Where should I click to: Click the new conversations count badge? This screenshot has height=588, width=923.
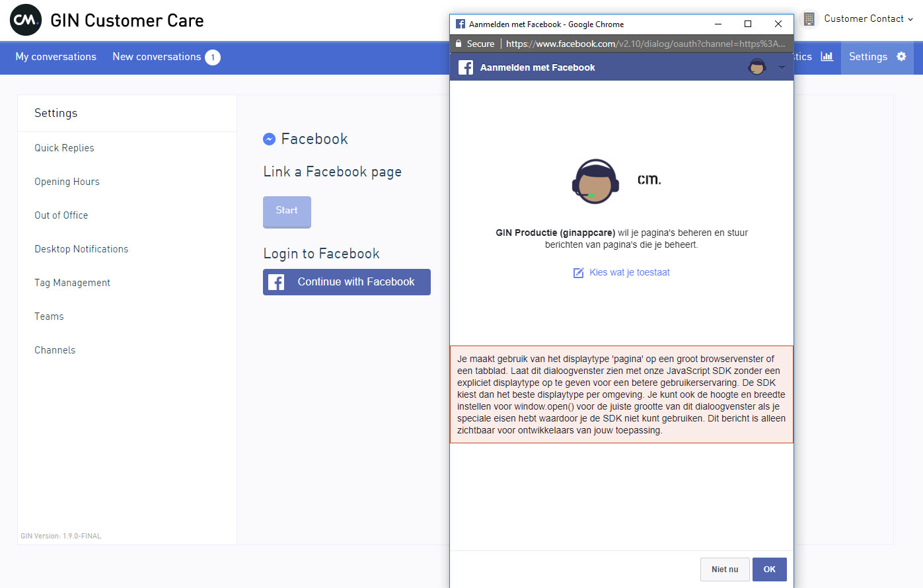click(213, 57)
